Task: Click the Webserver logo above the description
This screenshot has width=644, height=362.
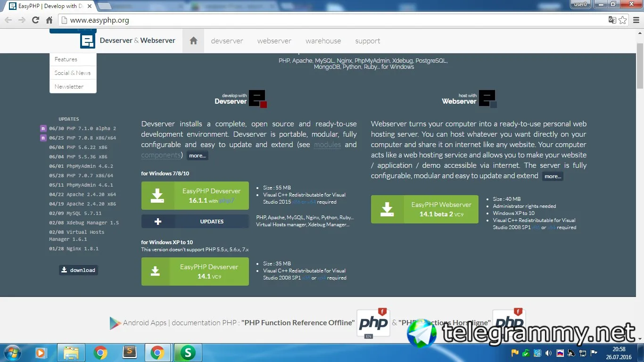Action: tap(487, 98)
